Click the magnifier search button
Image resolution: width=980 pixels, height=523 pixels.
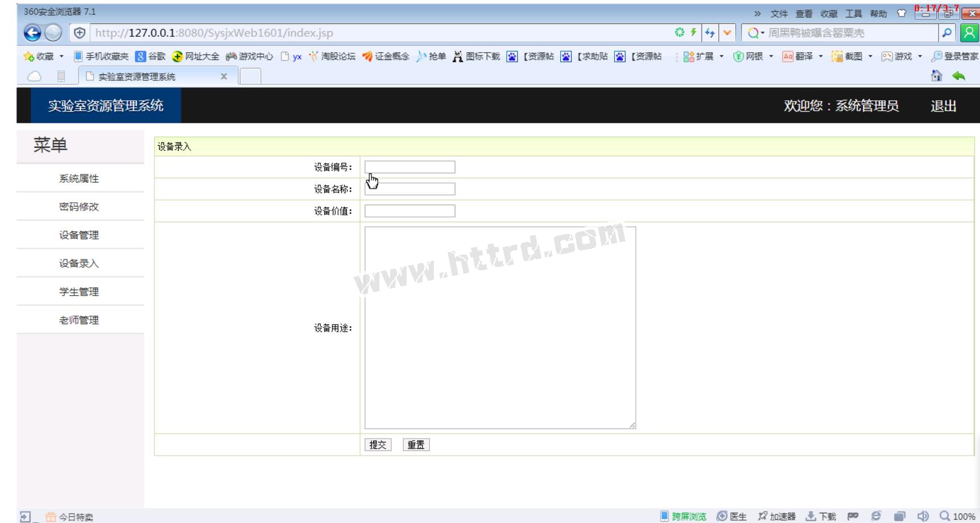947,33
